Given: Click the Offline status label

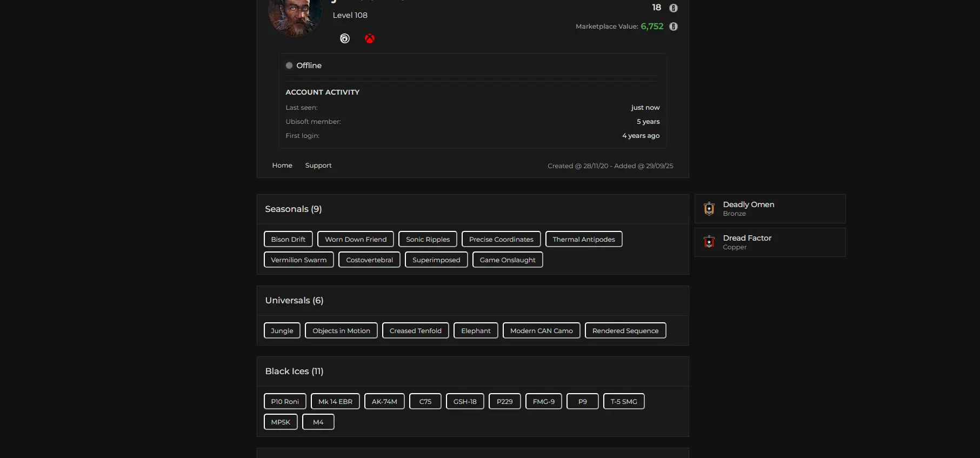Looking at the screenshot, I should [x=309, y=65].
